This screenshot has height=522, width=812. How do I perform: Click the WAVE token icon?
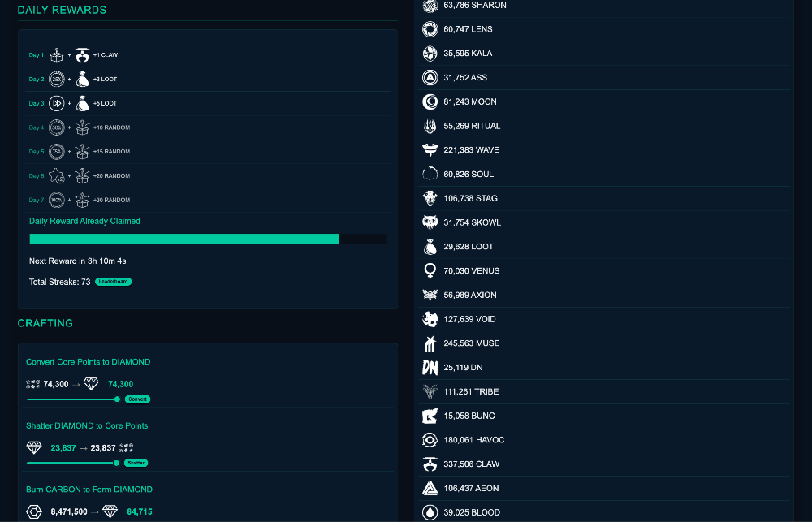tap(430, 150)
